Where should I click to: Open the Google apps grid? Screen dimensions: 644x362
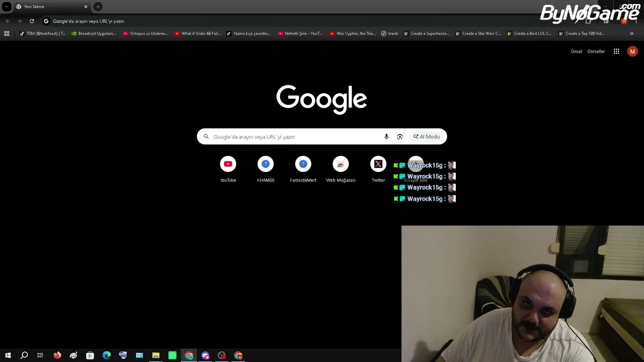click(616, 51)
